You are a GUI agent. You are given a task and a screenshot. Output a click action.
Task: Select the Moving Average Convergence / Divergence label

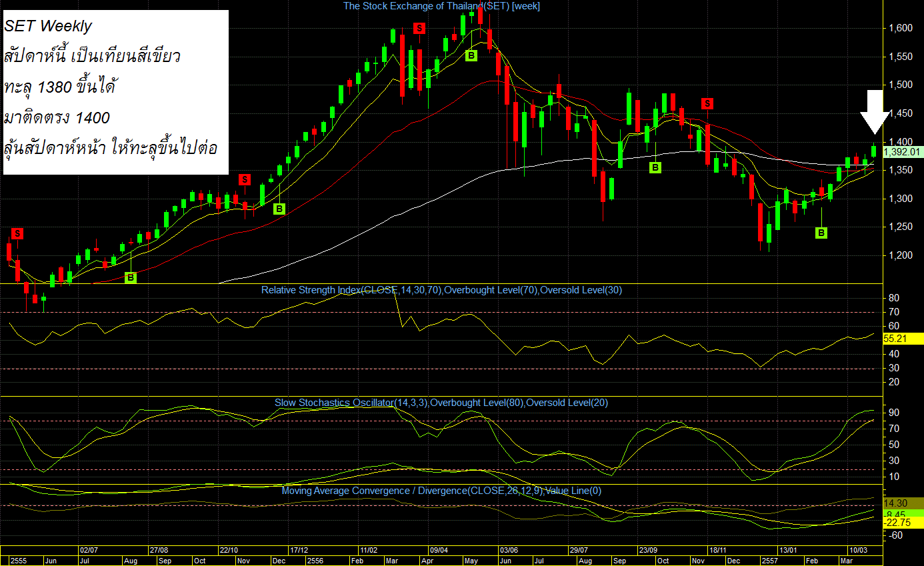pos(441,491)
